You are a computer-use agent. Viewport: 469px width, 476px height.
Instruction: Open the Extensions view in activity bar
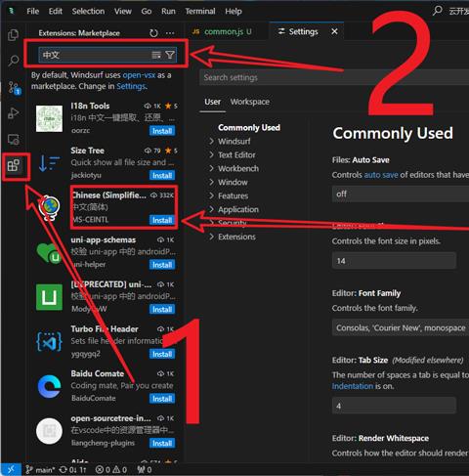(14, 165)
